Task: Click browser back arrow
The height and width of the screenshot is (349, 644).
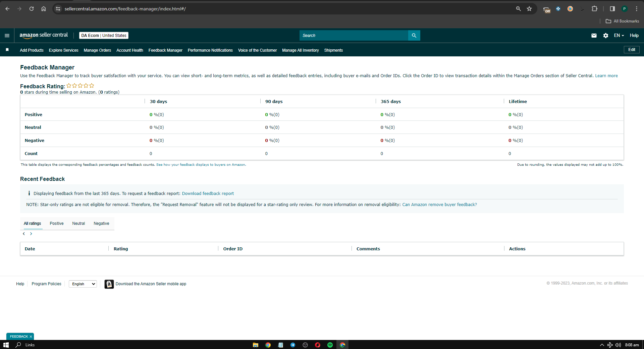Action: pyautogui.click(x=7, y=9)
